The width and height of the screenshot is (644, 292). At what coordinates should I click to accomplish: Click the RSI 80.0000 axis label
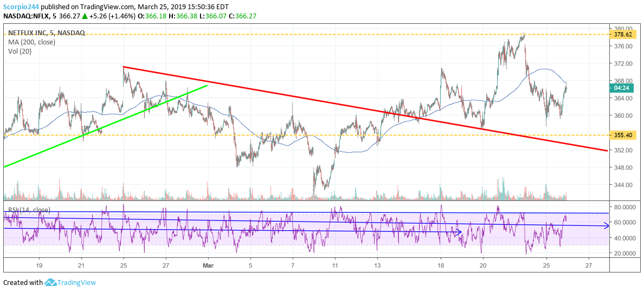point(624,206)
